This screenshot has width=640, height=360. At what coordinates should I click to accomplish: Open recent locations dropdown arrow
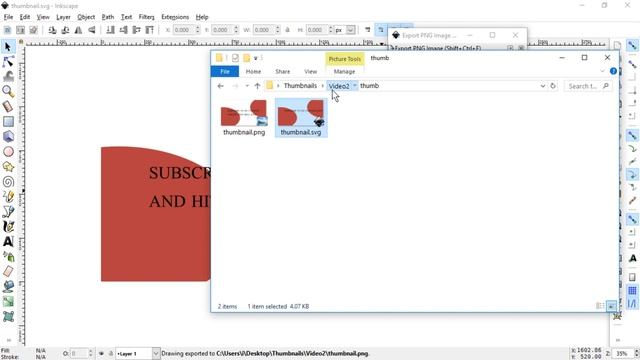[x=247, y=86]
